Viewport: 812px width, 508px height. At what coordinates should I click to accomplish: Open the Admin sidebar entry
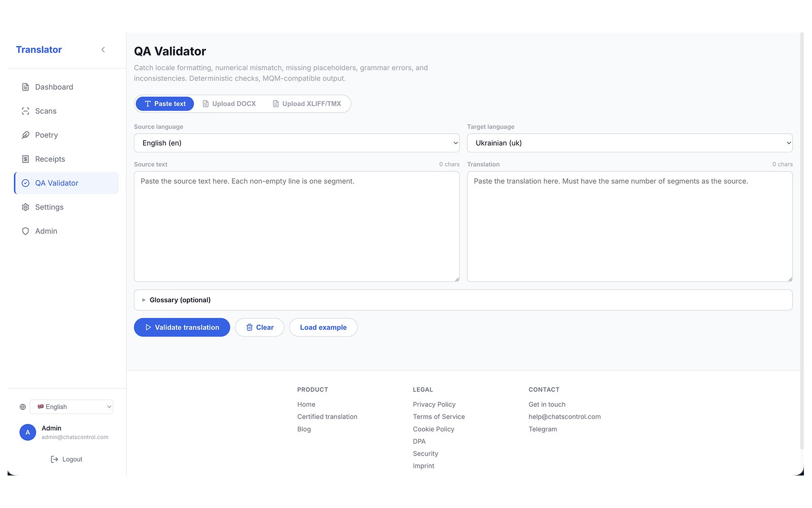66,231
